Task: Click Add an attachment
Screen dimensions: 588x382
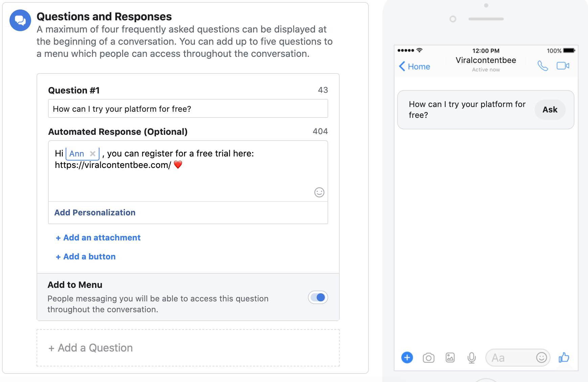Action: tap(98, 238)
